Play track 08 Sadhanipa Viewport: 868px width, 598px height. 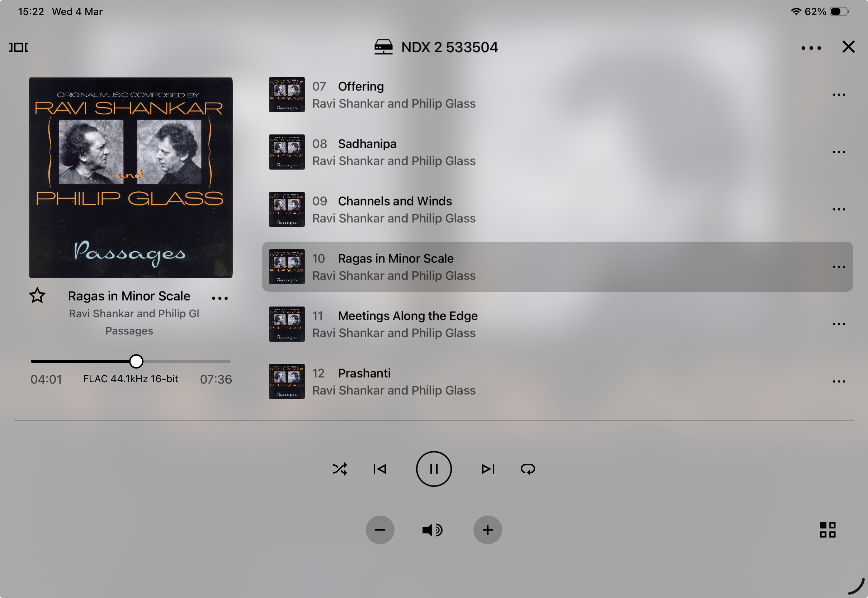[557, 152]
